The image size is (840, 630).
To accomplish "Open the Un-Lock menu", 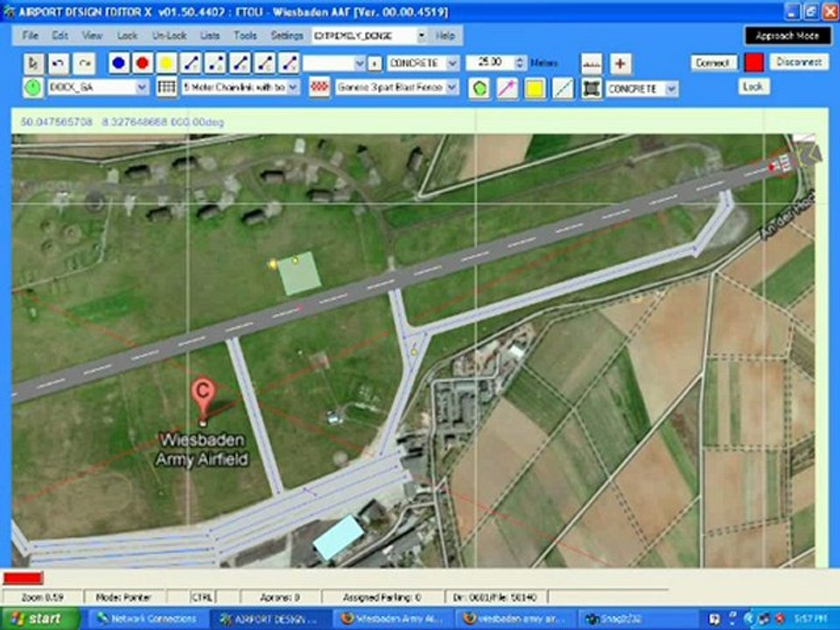I will point(169,36).
